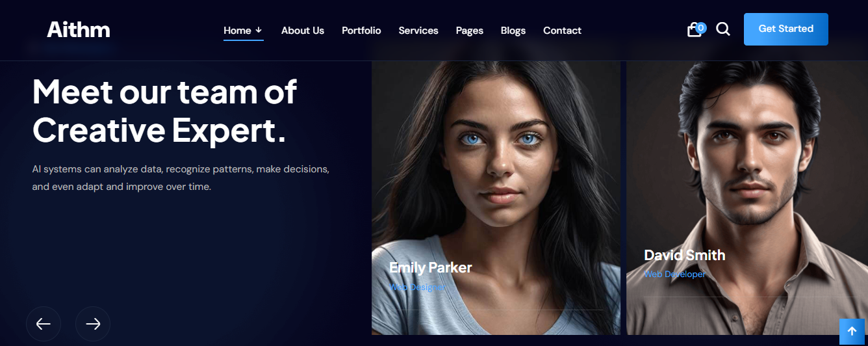Click the Aithm logo
This screenshot has width=868, height=346.
click(x=79, y=30)
